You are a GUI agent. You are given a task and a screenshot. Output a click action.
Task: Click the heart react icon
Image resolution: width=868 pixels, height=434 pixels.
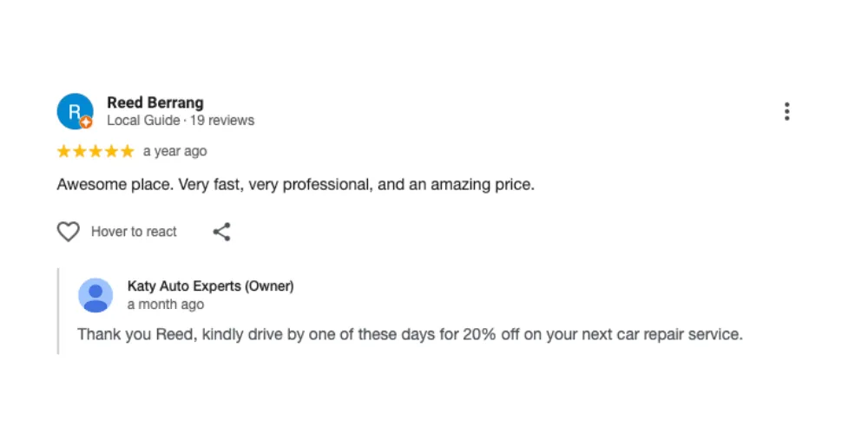(68, 232)
